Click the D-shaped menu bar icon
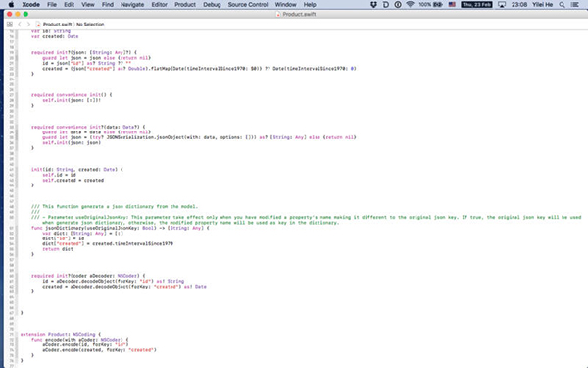 [386, 5]
